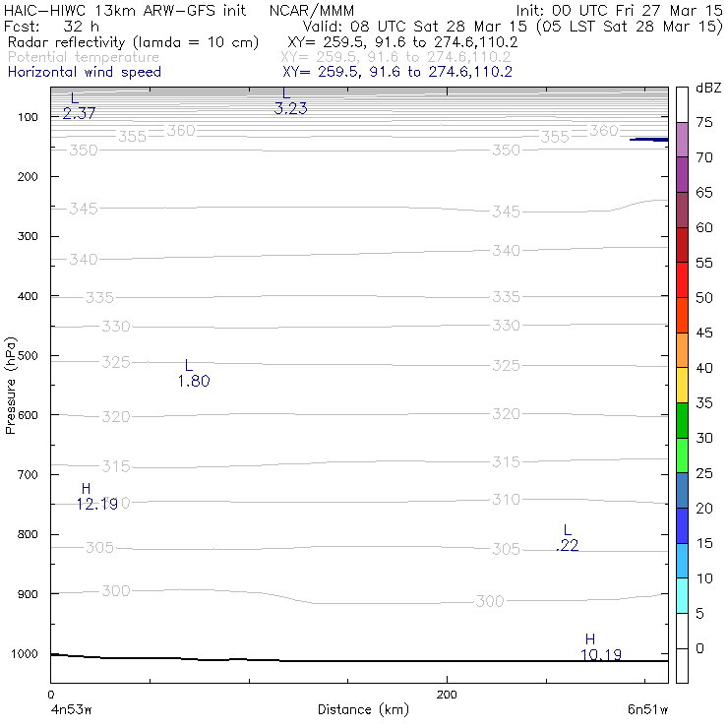Select the 50 label on the colorbar
The width and height of the screenshot is (728, 728).
pos(703,298)
